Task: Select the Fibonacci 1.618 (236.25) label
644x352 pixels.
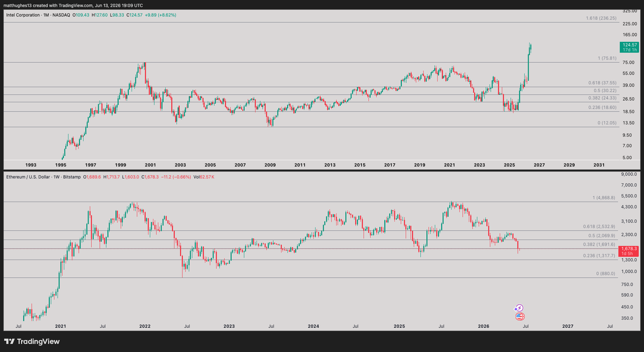Action: 601,18
